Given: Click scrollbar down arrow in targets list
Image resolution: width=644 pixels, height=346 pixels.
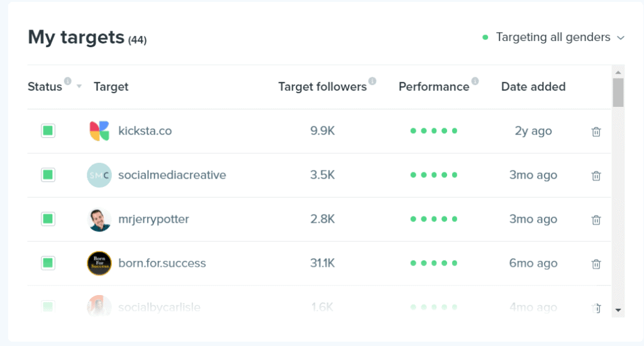Looking at the screenshot, I should coord(618,310).
